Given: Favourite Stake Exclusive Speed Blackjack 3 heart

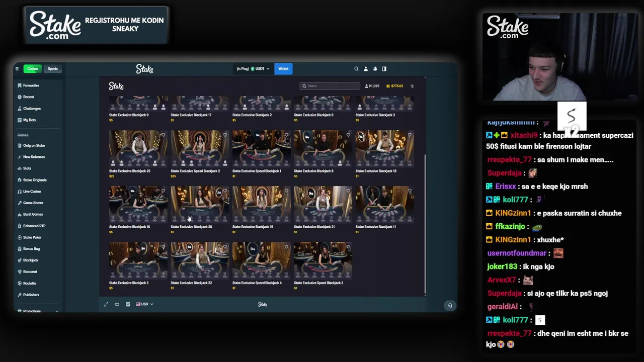Looking at the screenshot, I should [x=348, y=247].
